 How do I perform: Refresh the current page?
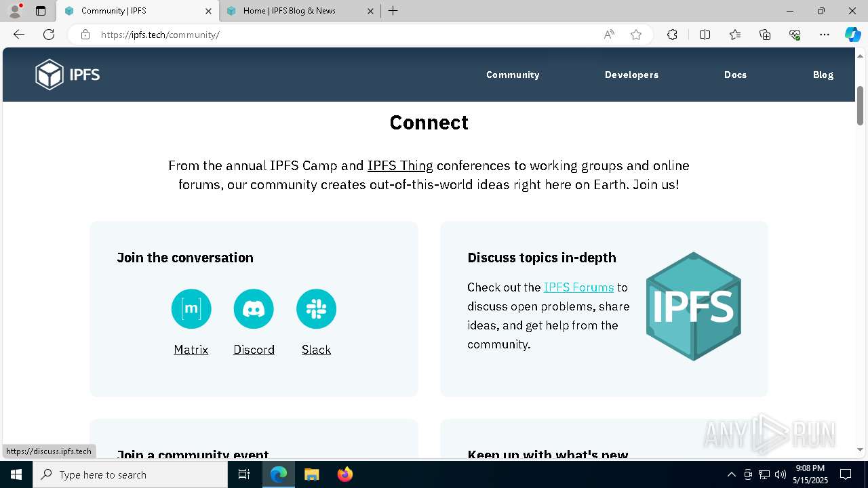click(x=49, y=35)
